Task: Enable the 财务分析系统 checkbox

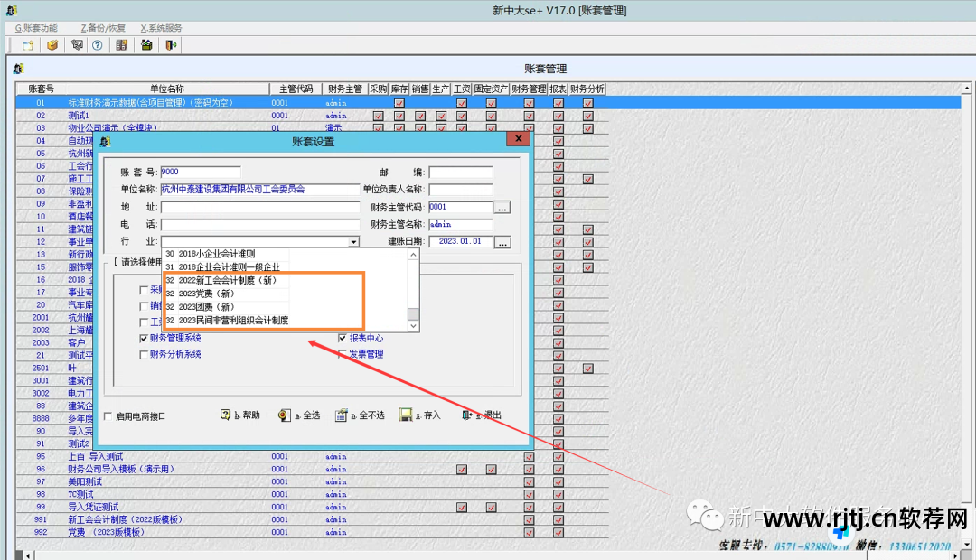Action: (144, 355)
